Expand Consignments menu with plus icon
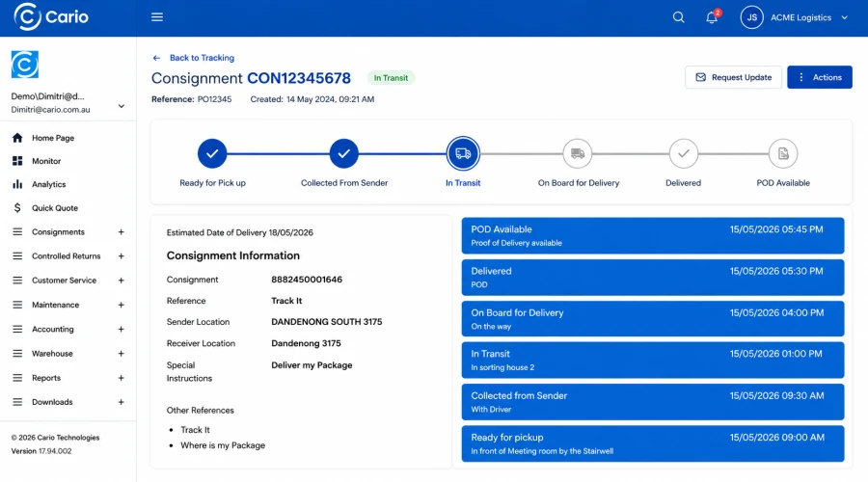868x482 pixels. [121, 232]
